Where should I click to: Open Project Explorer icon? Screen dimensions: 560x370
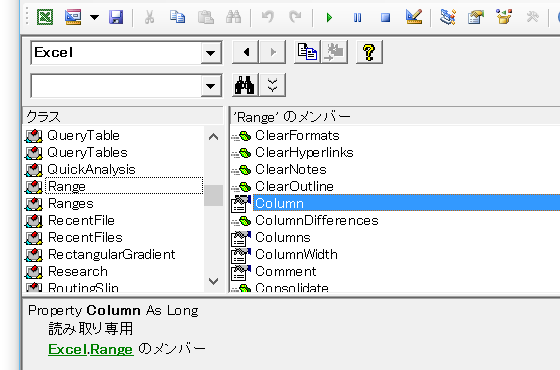pos(448,17)
